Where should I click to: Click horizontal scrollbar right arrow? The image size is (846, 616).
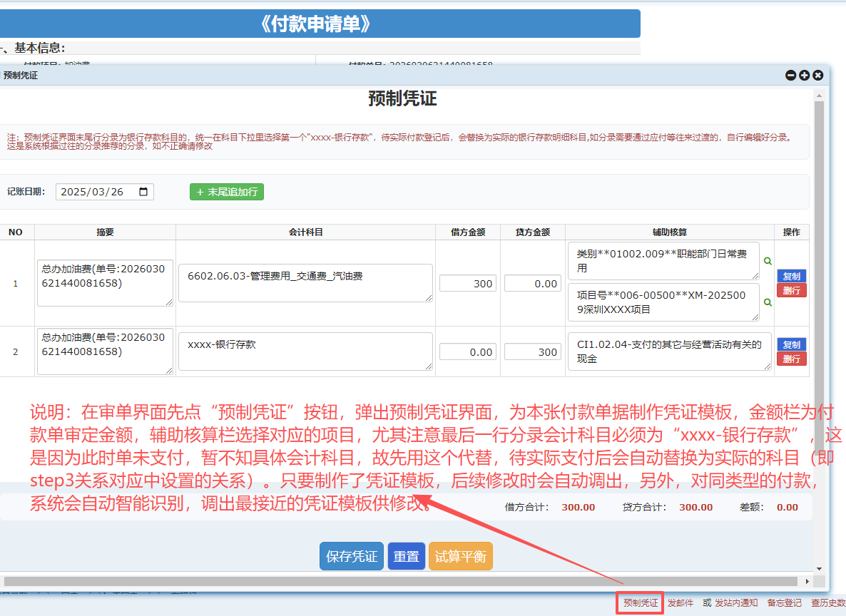coord(807,581)
